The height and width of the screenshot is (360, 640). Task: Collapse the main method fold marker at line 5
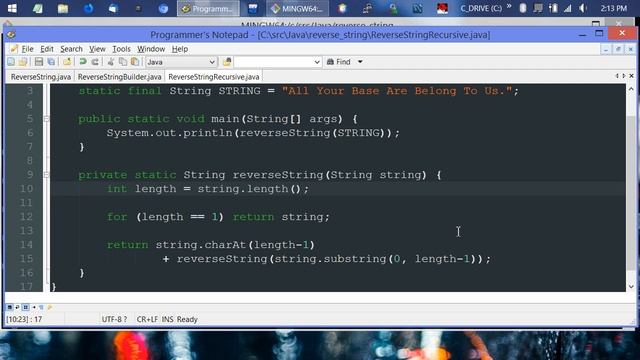(46, 119)
